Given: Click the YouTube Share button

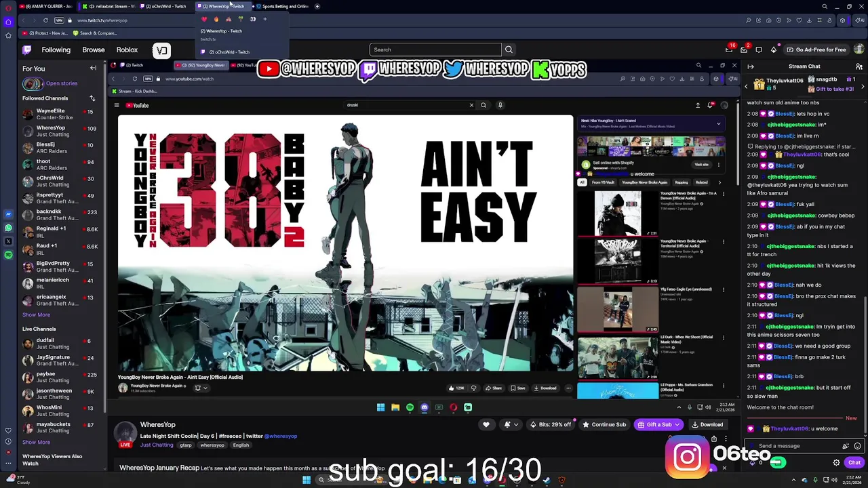Looking at the screenshot, I should 493,388.
